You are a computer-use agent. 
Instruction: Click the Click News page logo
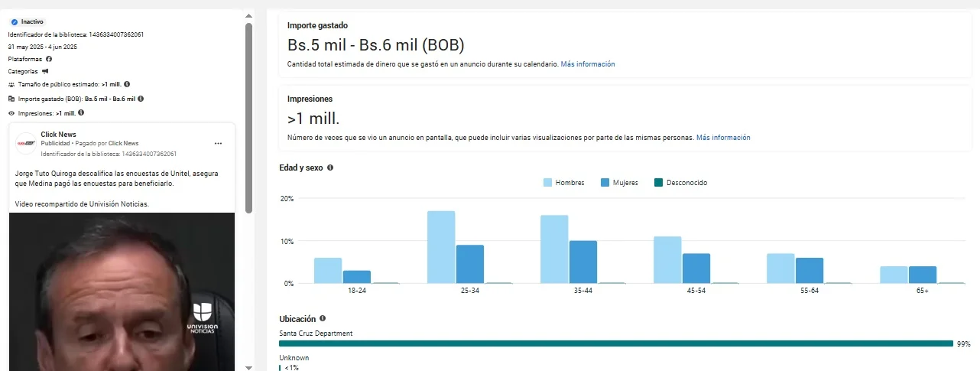point(26,143)
